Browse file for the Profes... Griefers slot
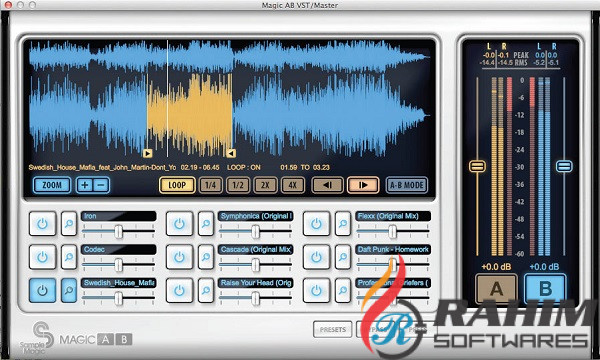This screenshot has width=600, height=360. pos(343,290)
